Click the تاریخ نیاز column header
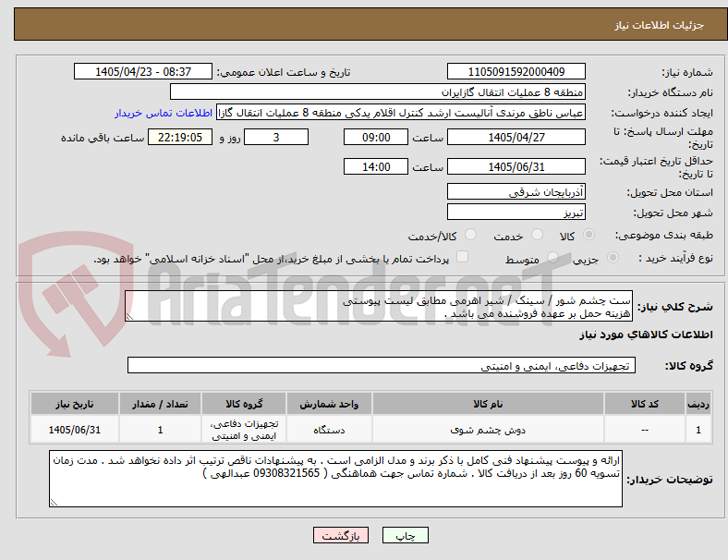The height and width of the screenshot is (560, 728). [x=75, y=404]
